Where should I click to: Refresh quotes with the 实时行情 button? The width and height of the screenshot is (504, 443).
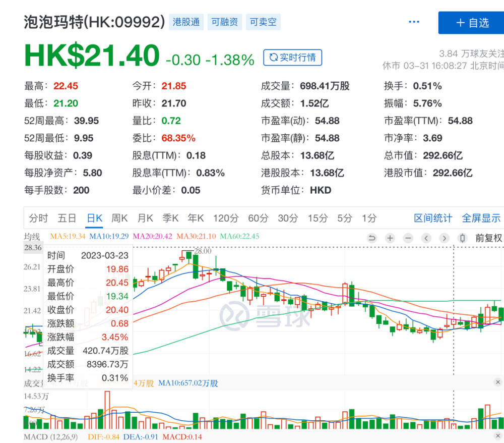pos(292,57)
